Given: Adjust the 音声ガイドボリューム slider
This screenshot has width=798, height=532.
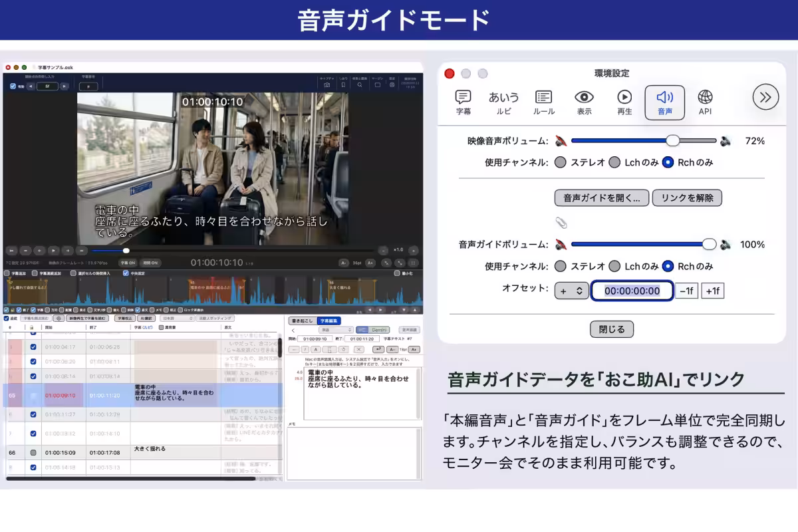Looking at the screenshot, I should pos(644,244).
